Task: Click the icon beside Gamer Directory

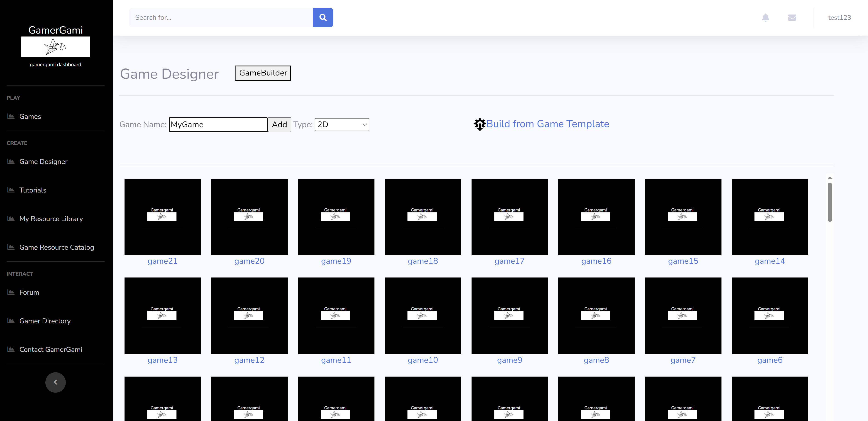Action: (x=11, y=321)
